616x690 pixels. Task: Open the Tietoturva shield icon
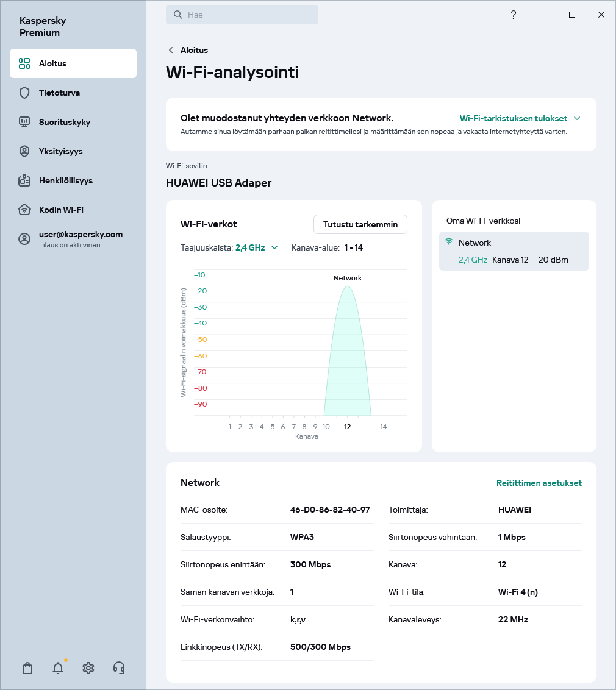(24, 93)
